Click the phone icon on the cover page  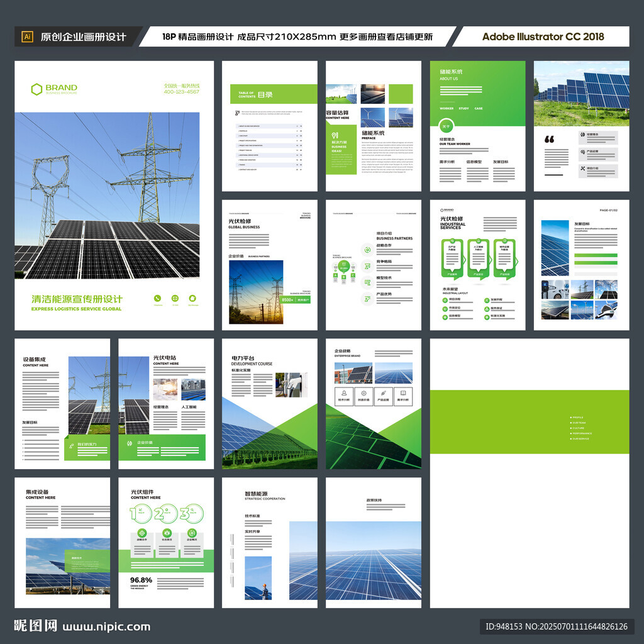(x=157, y=298)
